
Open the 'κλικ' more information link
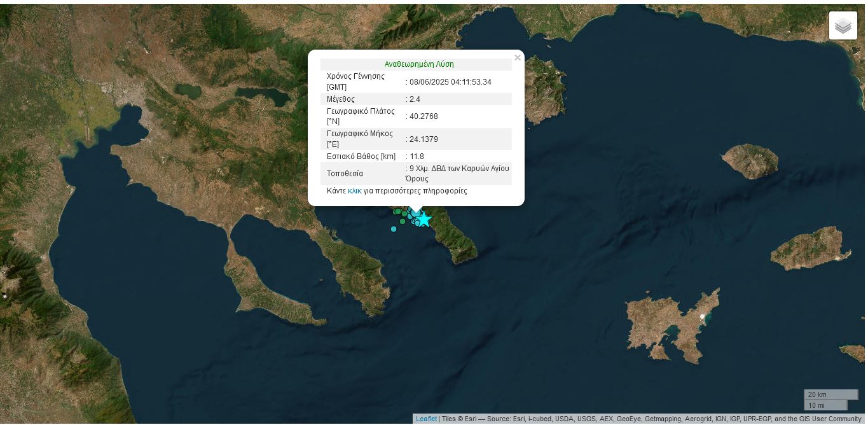[354, 191]
